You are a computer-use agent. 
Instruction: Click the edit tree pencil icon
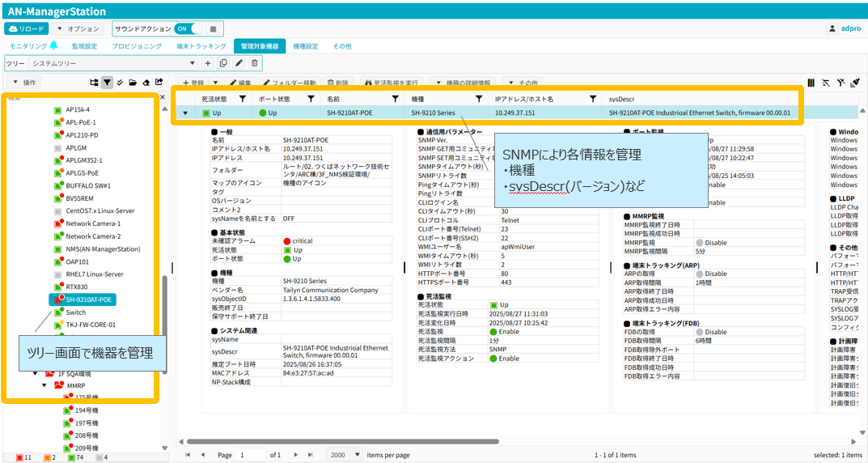[x=239, y=63]
